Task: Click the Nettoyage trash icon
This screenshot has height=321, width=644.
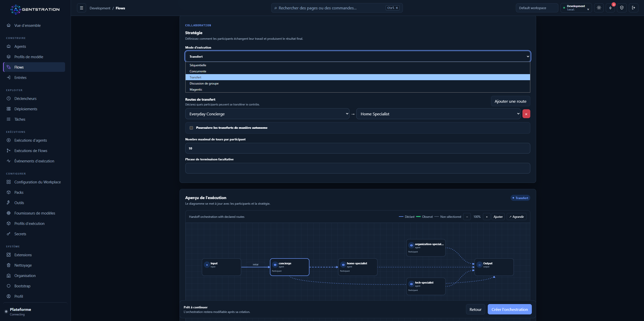Action: (x=9, y=265)
